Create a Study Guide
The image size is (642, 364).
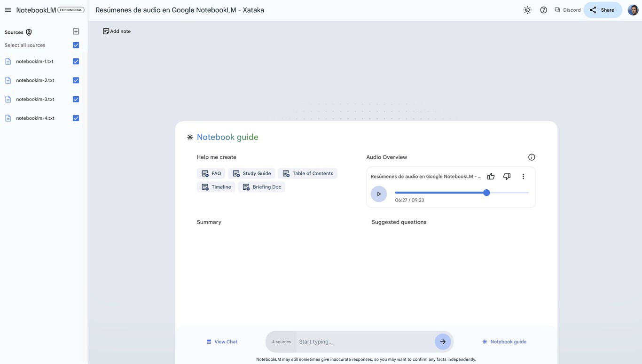point(251,173)
